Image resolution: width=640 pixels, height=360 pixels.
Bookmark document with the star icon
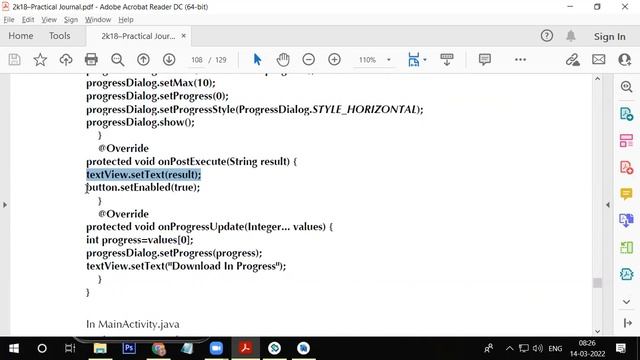tap(40, 60)
